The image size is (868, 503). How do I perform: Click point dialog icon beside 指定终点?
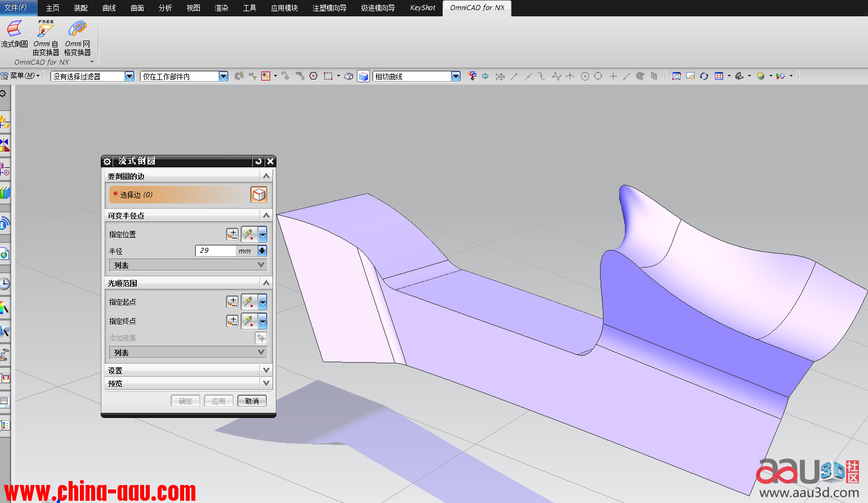pyautogui.click(x=232, y=321)
